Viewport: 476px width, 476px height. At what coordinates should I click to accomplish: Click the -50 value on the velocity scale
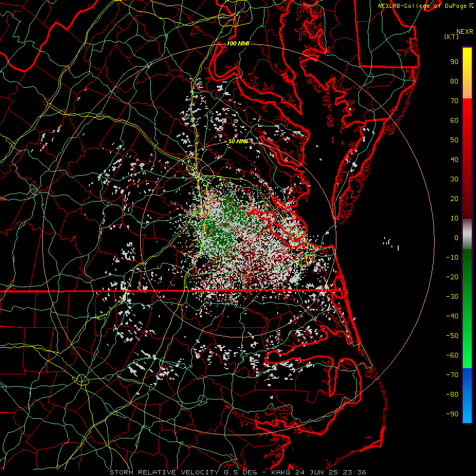[x=452, y=336]
